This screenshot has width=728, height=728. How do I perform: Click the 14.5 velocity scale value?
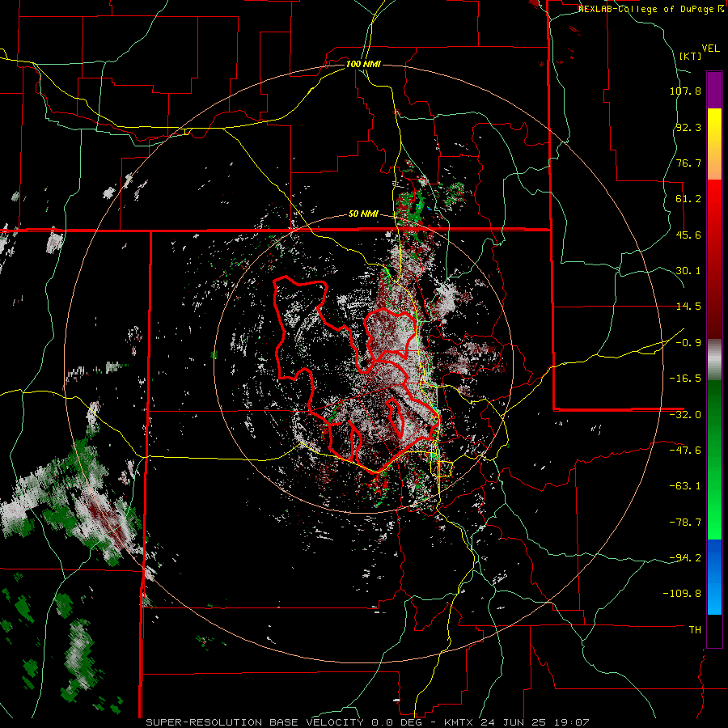click(688, 307)
